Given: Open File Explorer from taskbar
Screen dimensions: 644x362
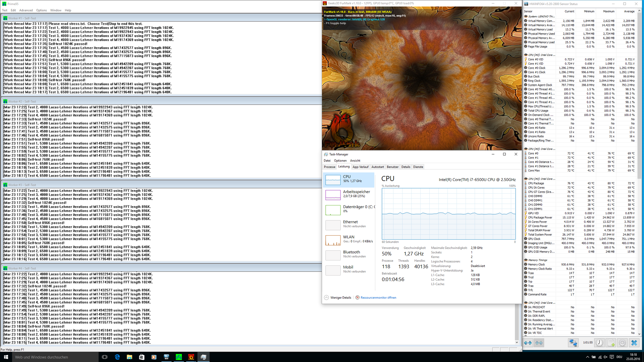Looking at the screenshot, I should [129, 357].
